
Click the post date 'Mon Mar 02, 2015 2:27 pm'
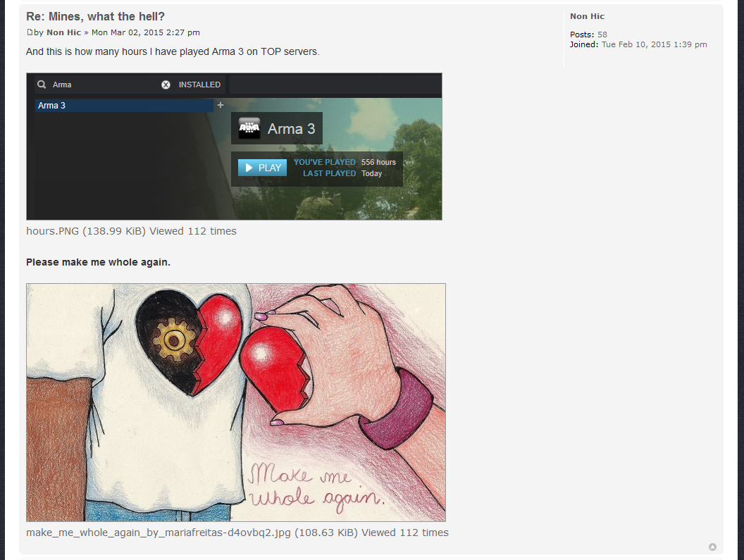point(146,32)
